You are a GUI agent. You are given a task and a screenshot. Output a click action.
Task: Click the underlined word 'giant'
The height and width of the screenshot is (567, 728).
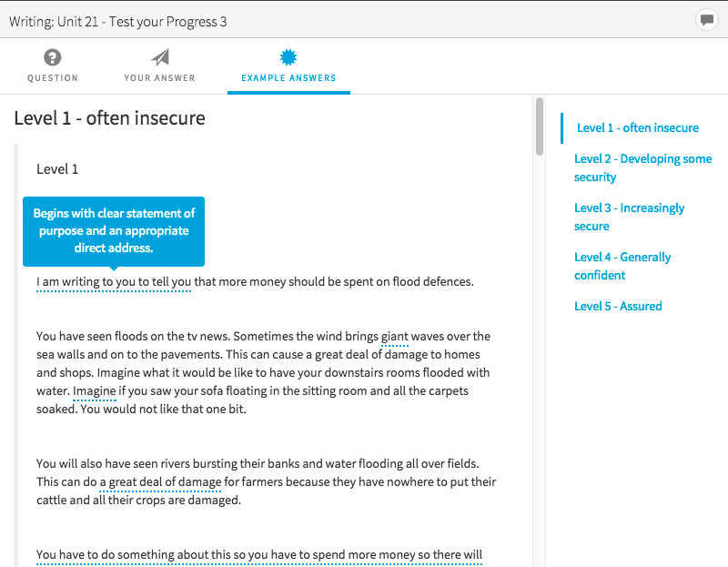(x=395, y=337)
